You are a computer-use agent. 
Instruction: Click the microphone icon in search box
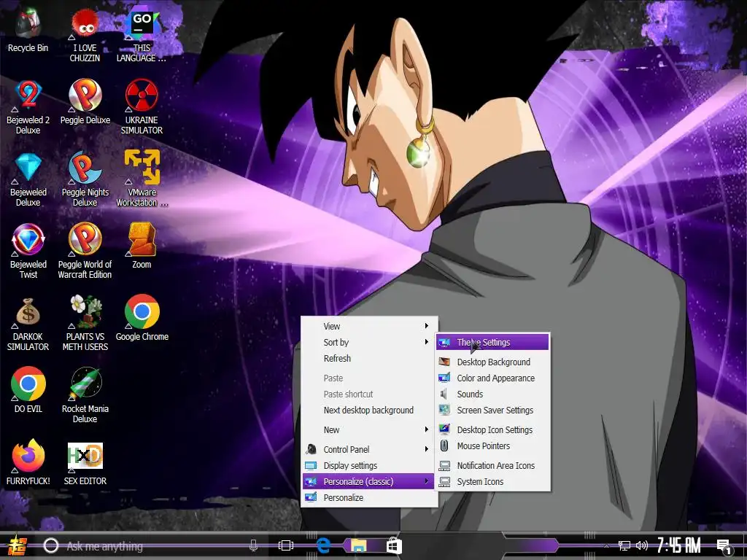click(x=253, y=545)
